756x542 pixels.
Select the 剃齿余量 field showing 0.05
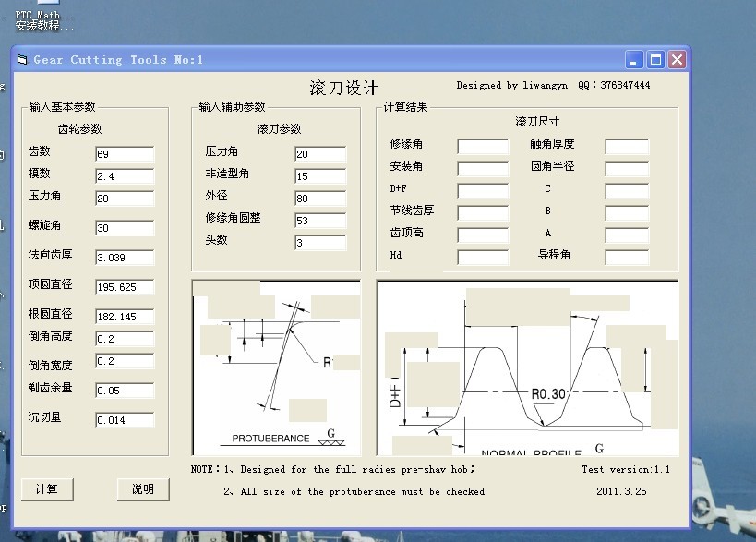click(125, 390)
